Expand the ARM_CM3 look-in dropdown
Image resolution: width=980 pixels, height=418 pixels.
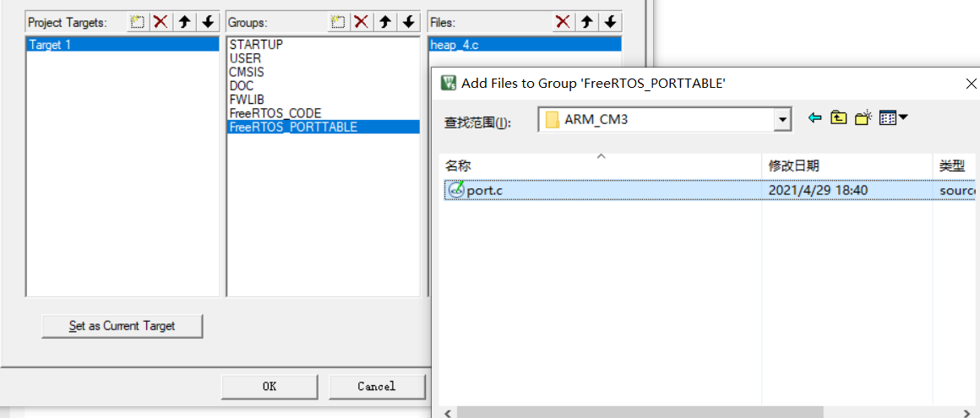click(781, 119)
